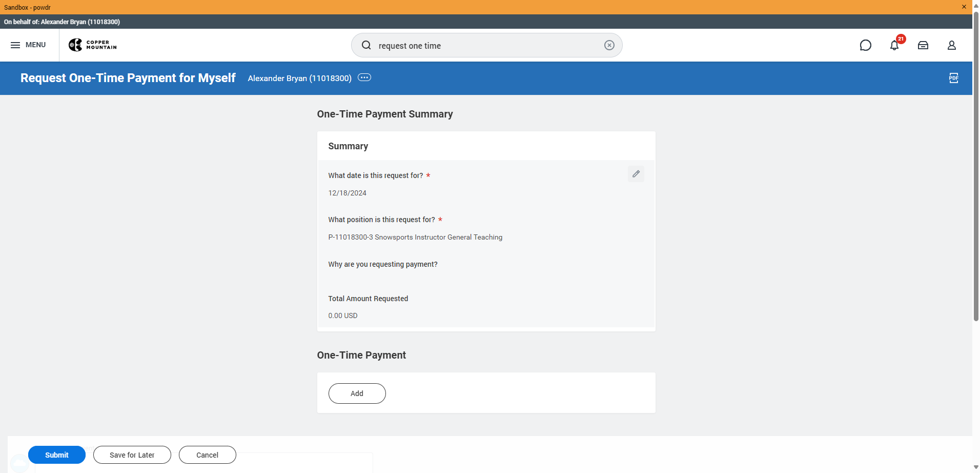Click the request date value 12/18/2024
Screen dimensions: 980x473
coord(348,193)
